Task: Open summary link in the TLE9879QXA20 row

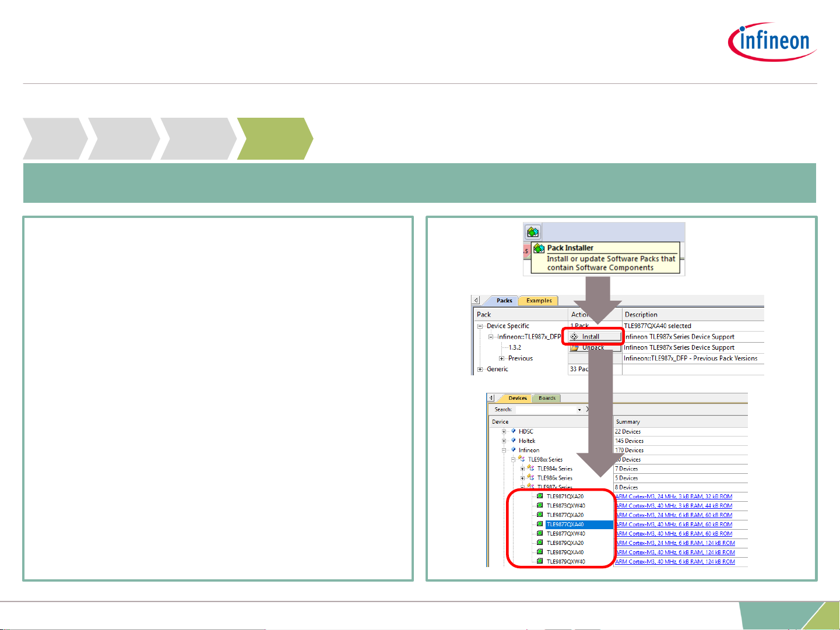Action: click(675, 543)
